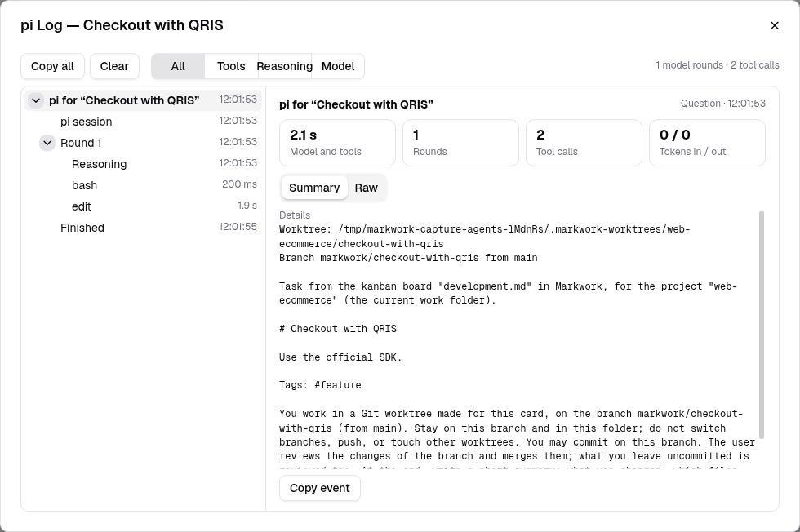Click the 12:01:55 Finished timestamp
Viewport: 800px width, 532px height.
click(238, 227)
